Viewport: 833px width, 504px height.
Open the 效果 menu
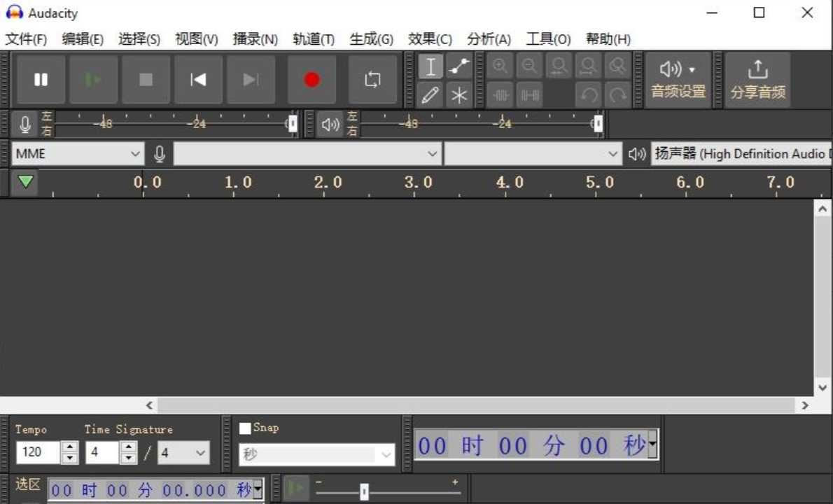coord(430,39)
